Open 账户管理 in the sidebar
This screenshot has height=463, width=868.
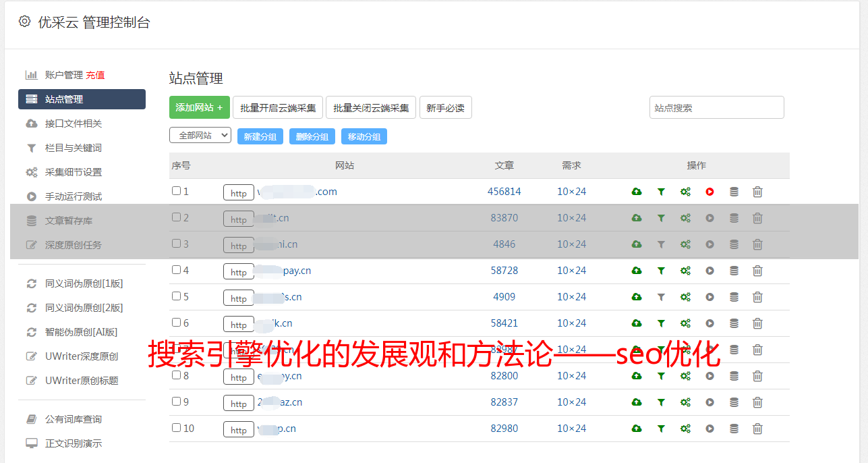point(63,75)
